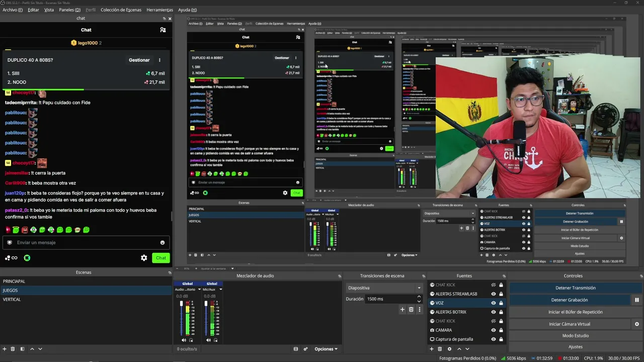
Task: Undock the Mezclador de audio panel
Action: pos(340,276)
